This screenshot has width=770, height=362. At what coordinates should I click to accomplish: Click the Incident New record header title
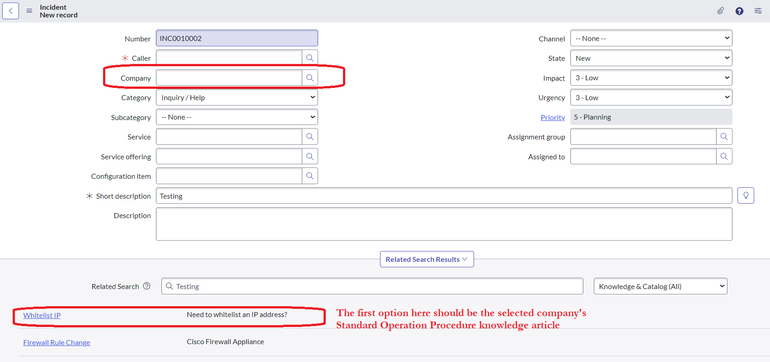[x=58, y=11]
